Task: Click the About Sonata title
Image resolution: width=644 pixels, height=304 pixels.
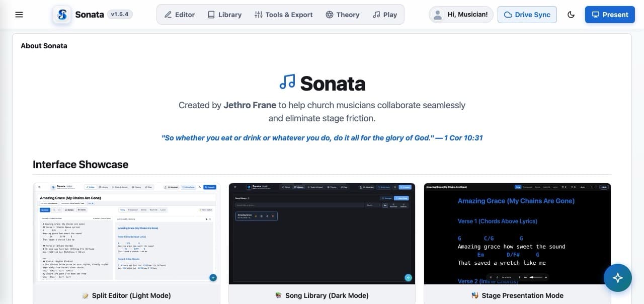Action: point(44,46)
